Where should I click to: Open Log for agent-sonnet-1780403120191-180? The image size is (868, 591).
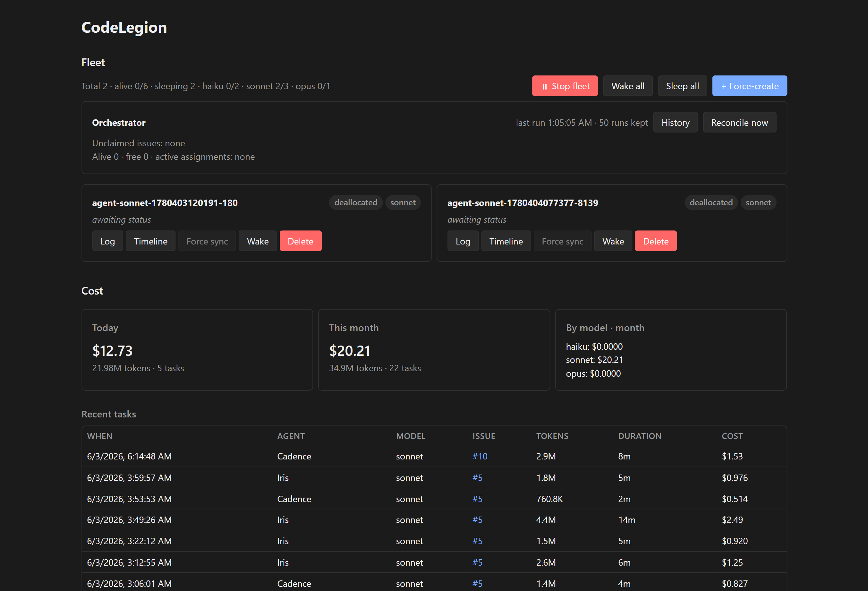point(107,241)
